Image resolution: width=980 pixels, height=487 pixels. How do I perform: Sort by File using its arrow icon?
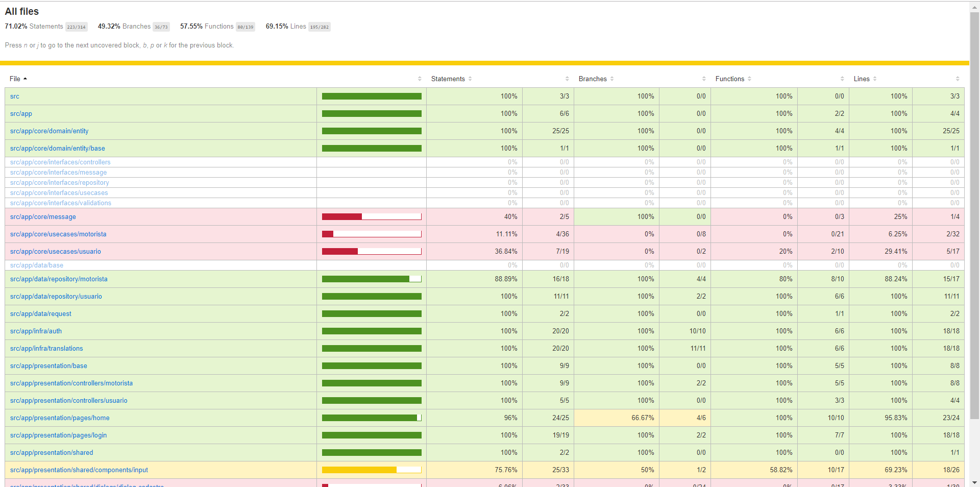[25, 79]
